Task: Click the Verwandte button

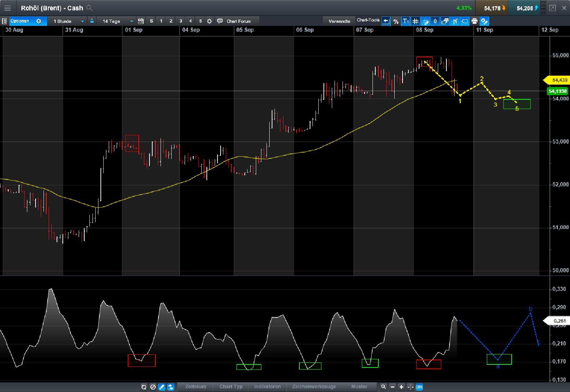Action: click(339, 21)
